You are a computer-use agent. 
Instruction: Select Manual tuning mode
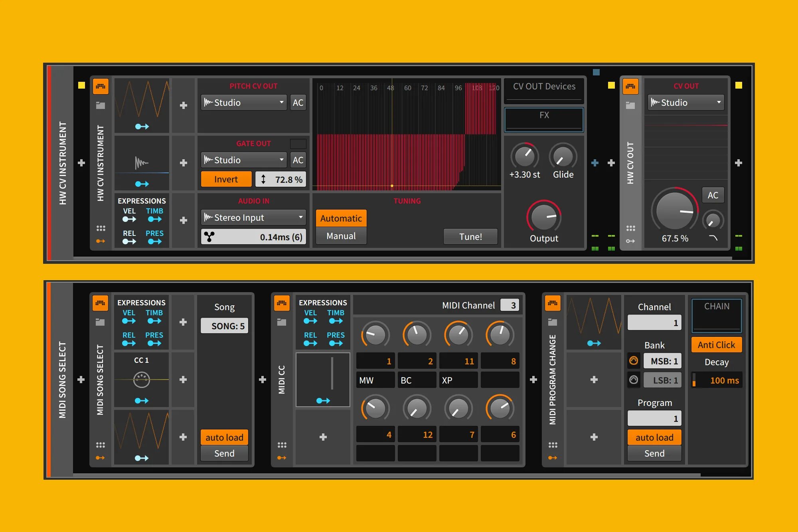341,236
